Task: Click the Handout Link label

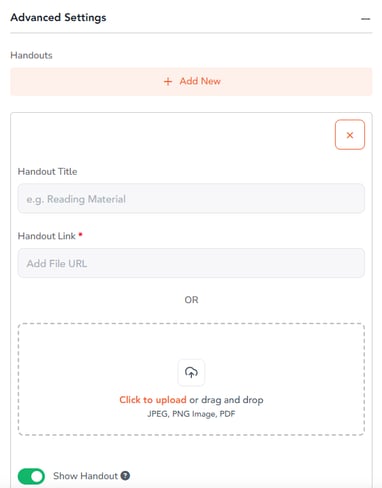Action: [47, 236]
